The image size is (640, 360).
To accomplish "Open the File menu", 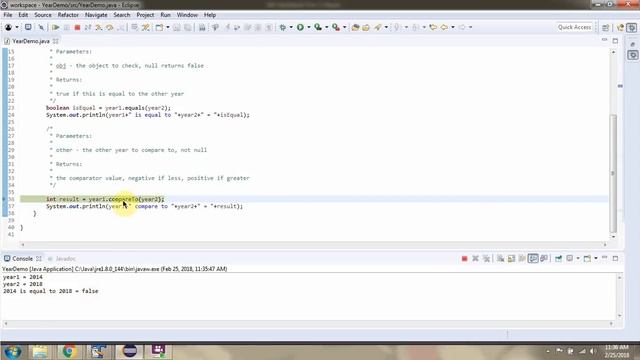I will tap(8, 15).
